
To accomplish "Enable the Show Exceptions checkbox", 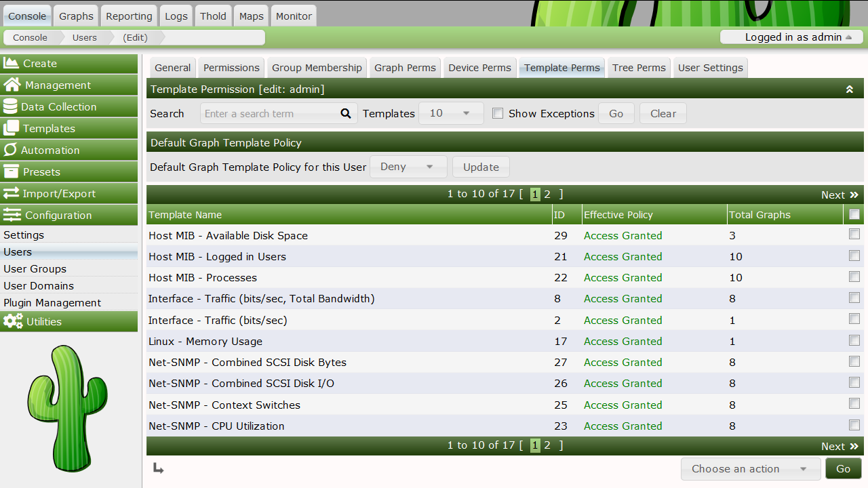I will pos(498,113).
